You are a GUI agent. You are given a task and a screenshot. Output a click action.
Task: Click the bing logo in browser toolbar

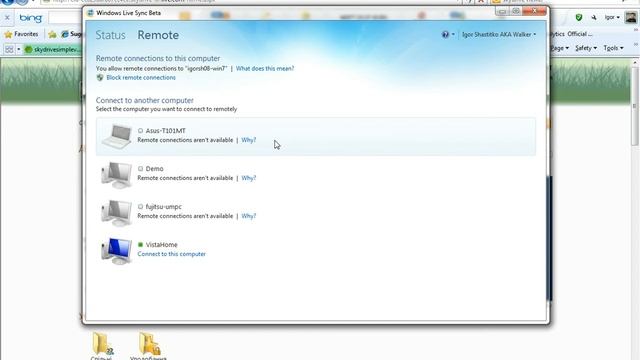pyautogui.click(x=31, y=18)
